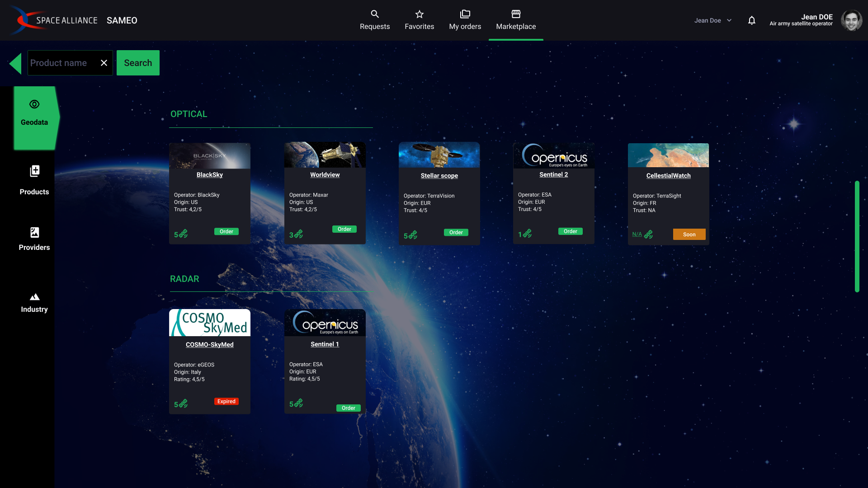Open the Stellar scope product link
The width and height of the screenshot is (868, 488).
439,176
